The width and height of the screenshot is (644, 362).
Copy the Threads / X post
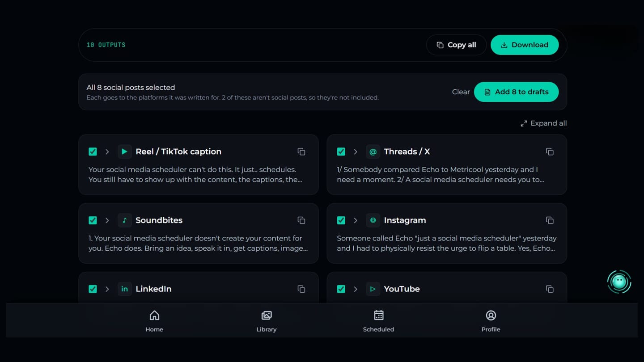click(550, 152)
